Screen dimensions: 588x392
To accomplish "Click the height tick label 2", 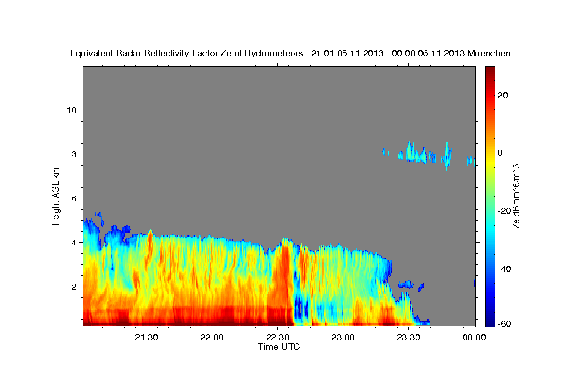I will (73, 286).
